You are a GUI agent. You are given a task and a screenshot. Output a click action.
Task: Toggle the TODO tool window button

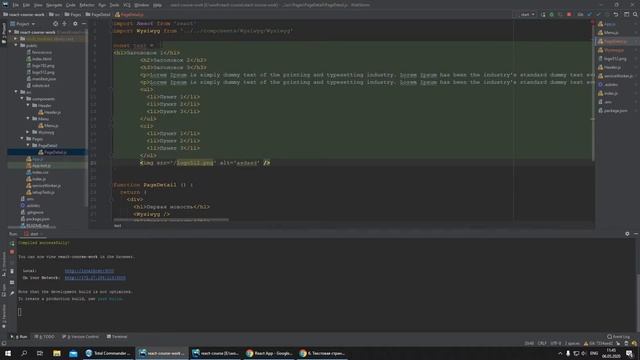44,337
